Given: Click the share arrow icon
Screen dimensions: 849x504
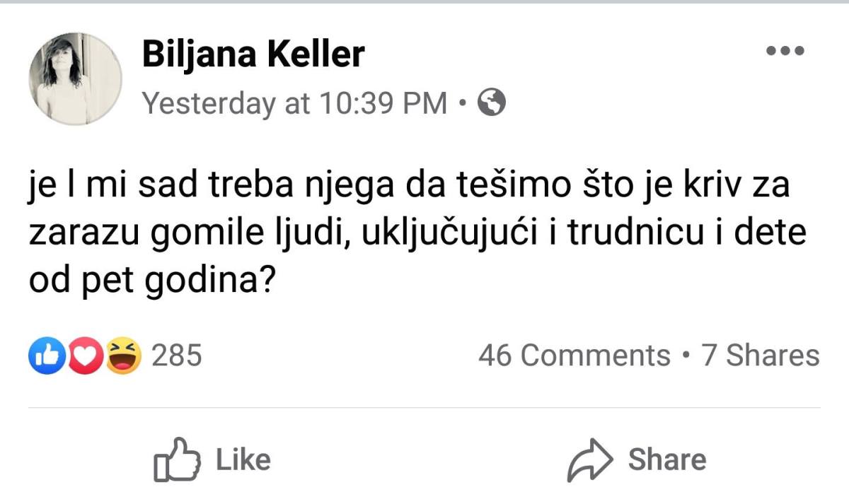Looking at the screenshot, I should tap(589, 460).
